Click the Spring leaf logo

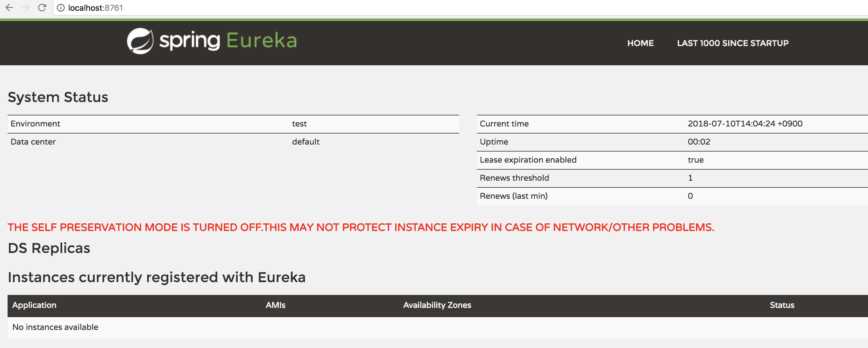(140, 41)
